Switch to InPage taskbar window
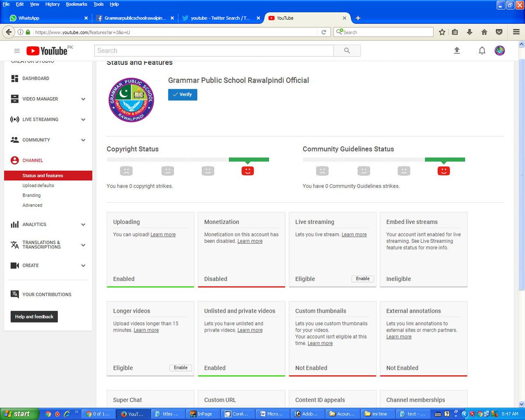The height and width of the screenshot is (420, 525). 203,414
